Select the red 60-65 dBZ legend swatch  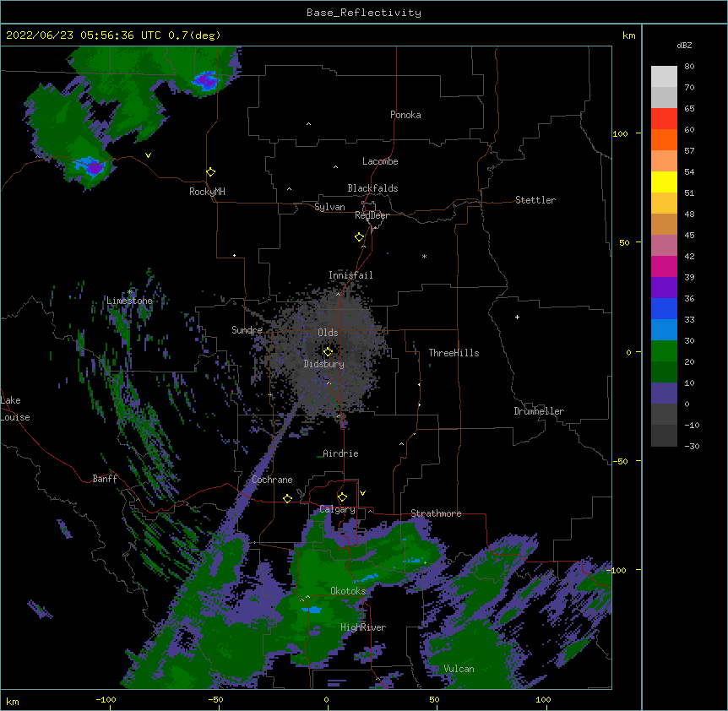[664, 119]
